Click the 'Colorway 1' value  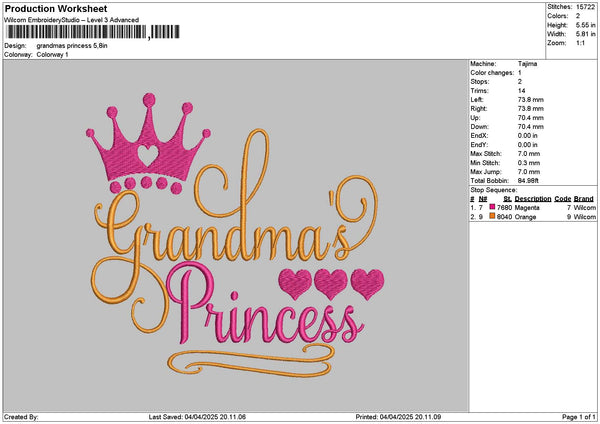[x=52, y=55]
